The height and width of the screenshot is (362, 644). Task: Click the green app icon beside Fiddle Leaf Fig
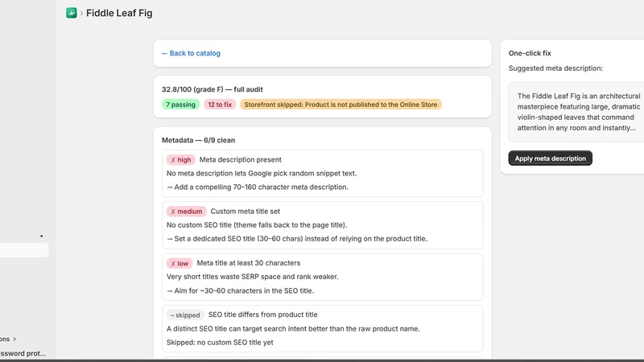(x=71, y=13)
